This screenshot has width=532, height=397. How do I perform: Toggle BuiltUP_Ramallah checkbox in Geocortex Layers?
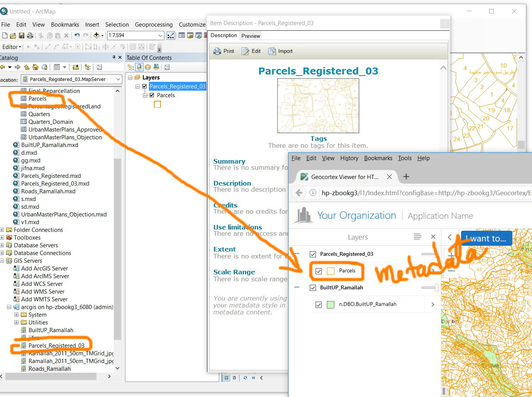click(313, 288)
